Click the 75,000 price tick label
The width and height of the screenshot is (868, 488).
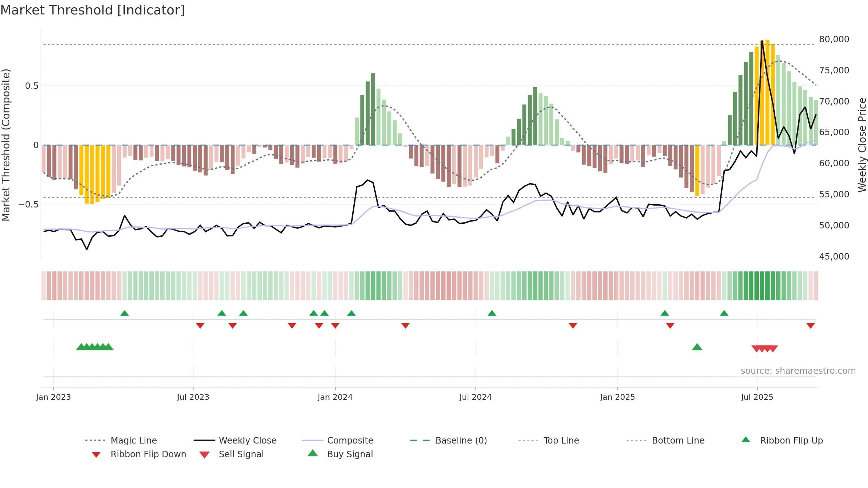834,70
